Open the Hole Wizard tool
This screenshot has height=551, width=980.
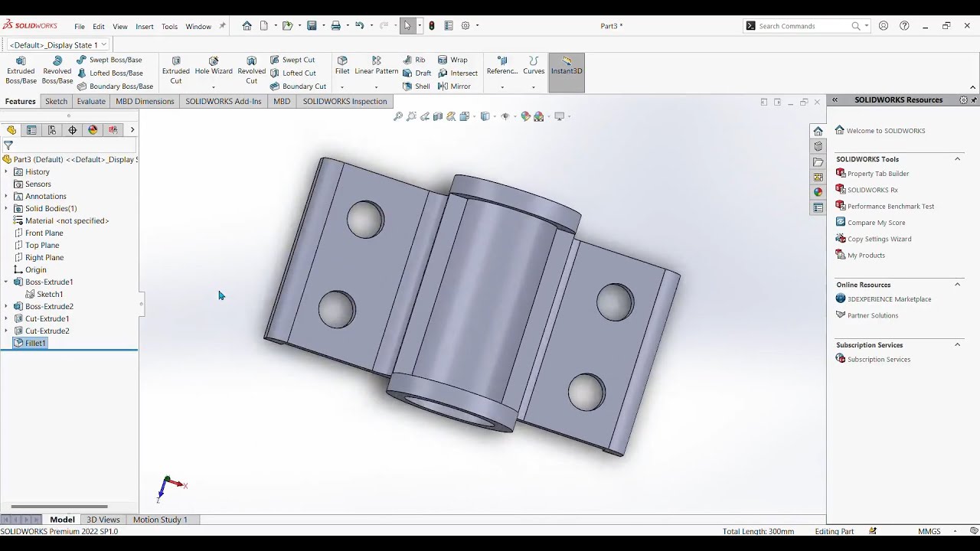pos(214,67)
